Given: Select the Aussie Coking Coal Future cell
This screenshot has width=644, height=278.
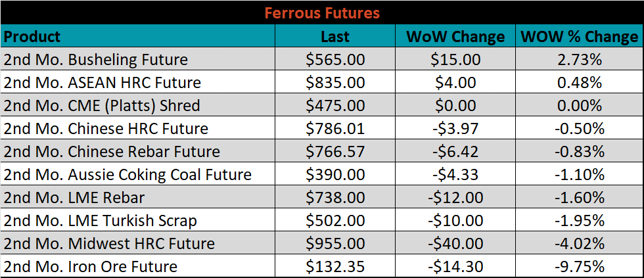Looking at the screenshot, I should click(x=138, y=174).
